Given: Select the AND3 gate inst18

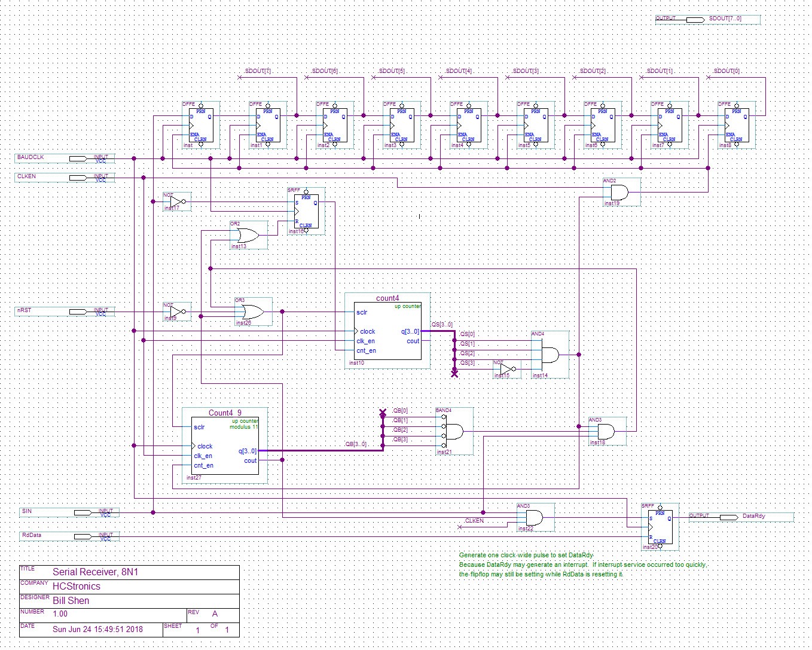Looking at the screenshot, I should click(605, 431).
